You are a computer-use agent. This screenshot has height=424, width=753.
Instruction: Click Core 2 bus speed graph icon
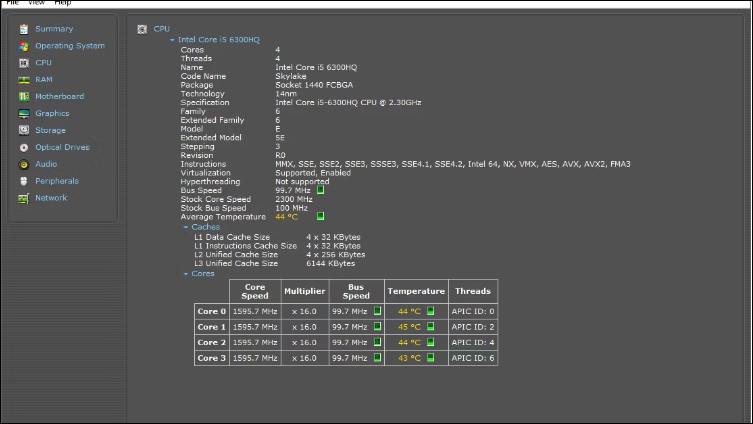pyautogui.click(x=377, y=342)
